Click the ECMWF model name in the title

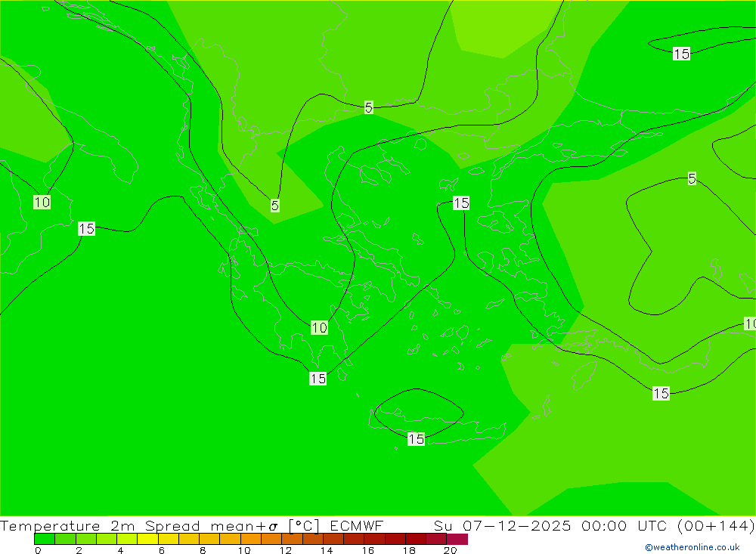pos(356,525)
